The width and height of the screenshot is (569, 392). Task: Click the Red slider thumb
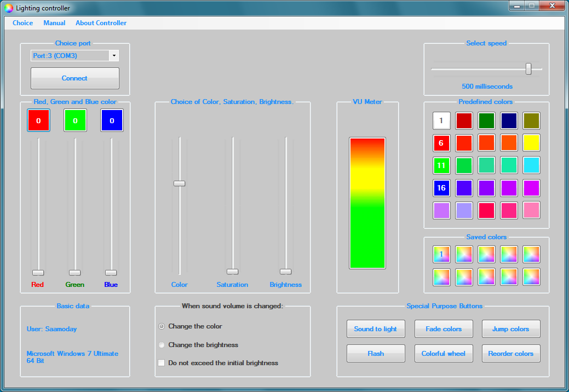(x=38, y=273)
